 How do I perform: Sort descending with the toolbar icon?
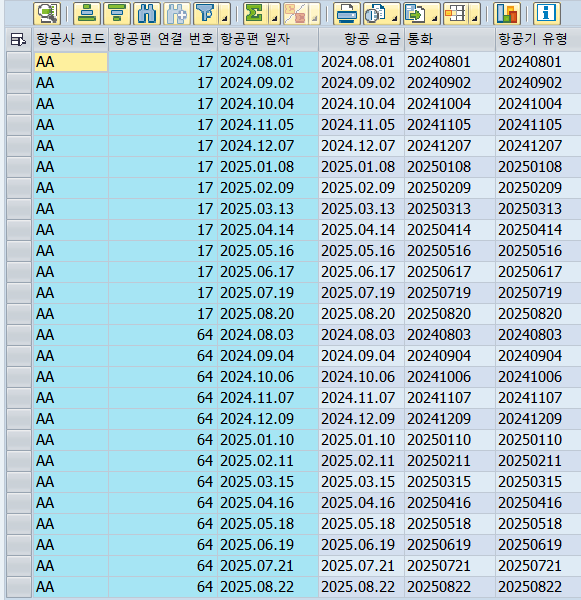pos(117,13)
